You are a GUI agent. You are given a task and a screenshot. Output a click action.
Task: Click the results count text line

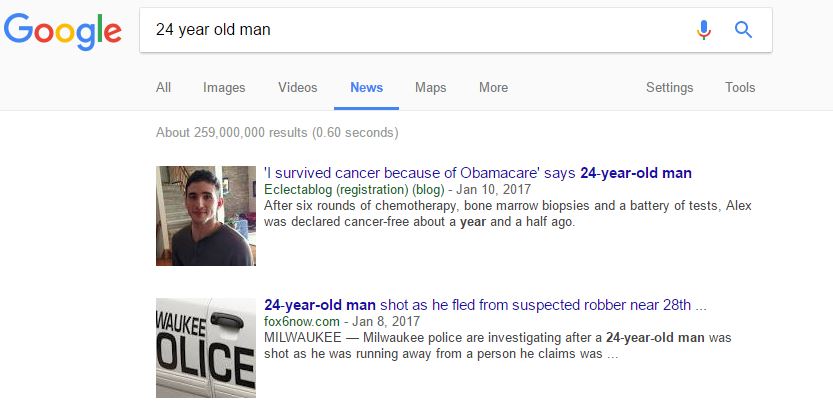(x=277, y=132)
